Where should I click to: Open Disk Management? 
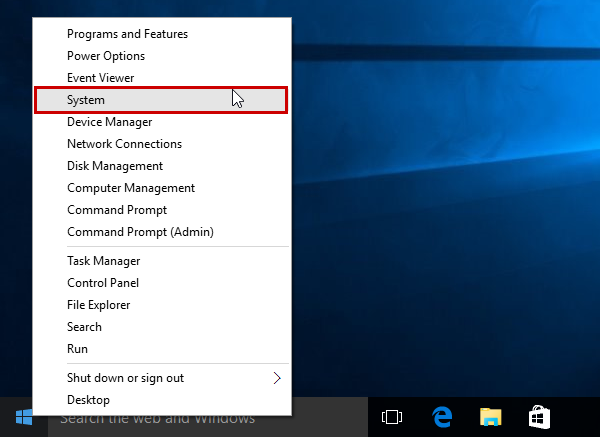coord(162,166)
